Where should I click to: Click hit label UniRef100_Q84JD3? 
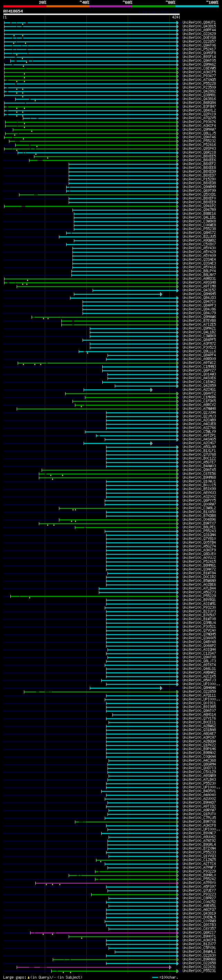[x=199, y=298]
